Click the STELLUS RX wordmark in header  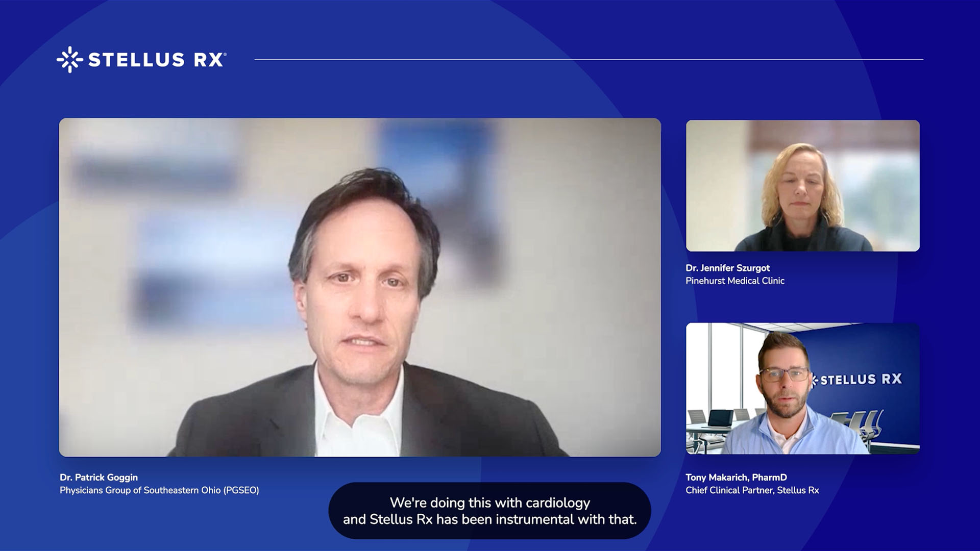coord(156,60)
